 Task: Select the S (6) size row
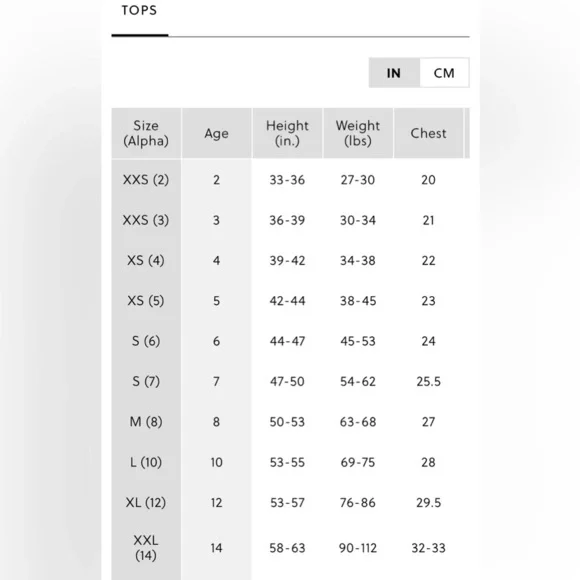coord(290,341)
